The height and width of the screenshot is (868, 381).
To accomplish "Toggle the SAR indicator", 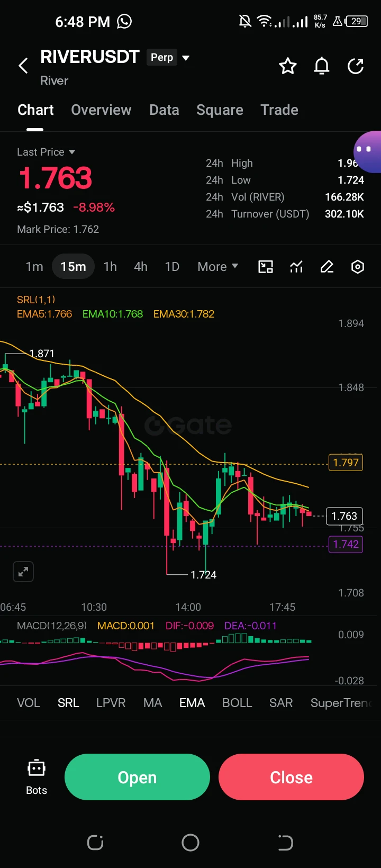I will [x=281, y=703].
